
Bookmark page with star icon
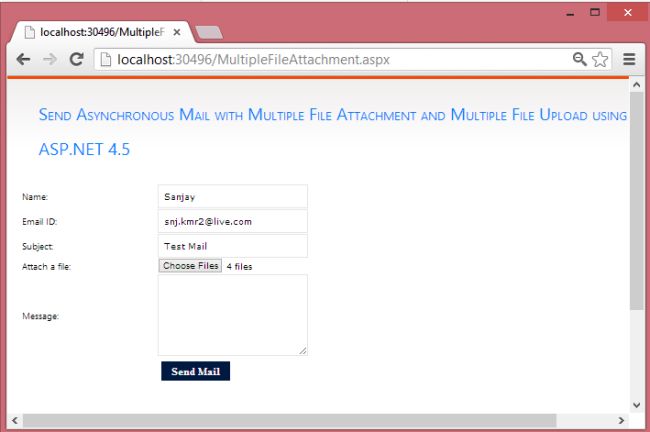(600, 59)
